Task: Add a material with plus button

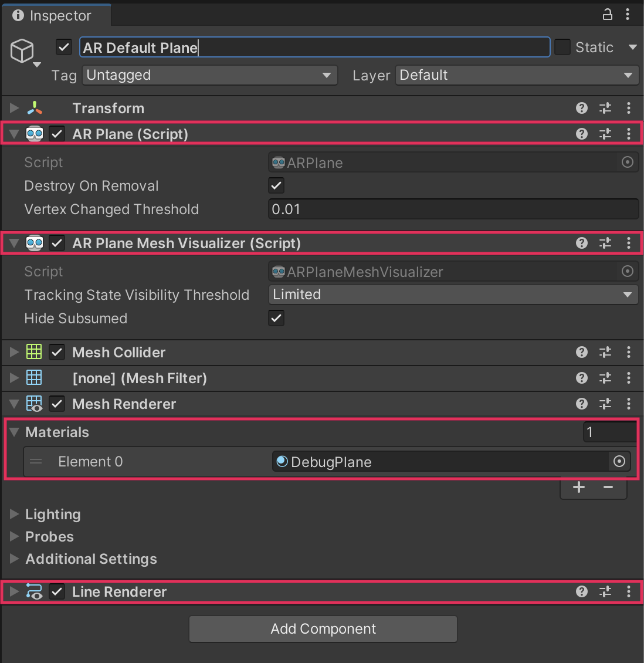Action: [579, 488]
